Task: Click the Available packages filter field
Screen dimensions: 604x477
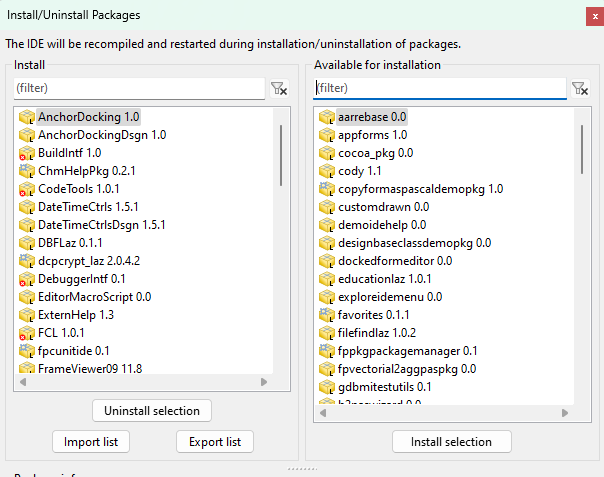Action: (438, 89)
